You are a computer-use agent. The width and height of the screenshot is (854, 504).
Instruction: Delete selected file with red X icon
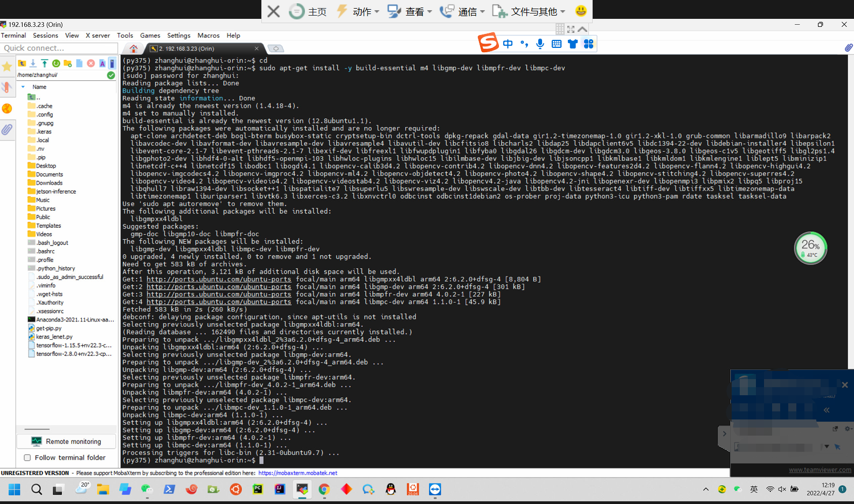pos(91,64)
